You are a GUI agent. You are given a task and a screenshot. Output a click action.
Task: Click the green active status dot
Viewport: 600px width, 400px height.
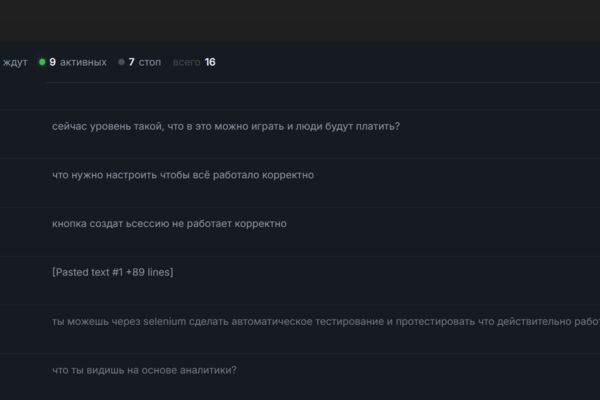click(42, 62)
